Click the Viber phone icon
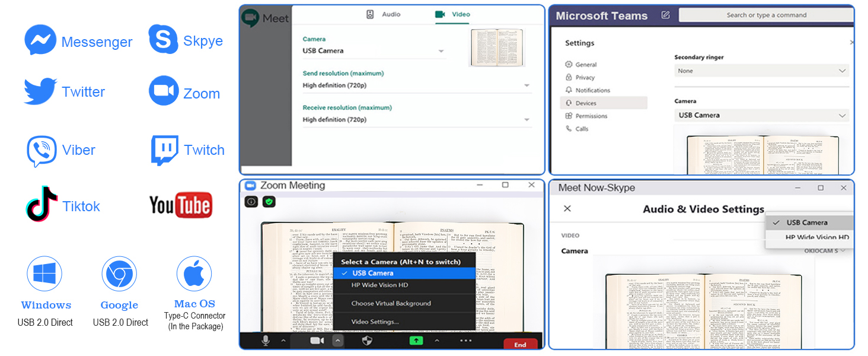Screen dimensions: 868x356 [42, 151]
